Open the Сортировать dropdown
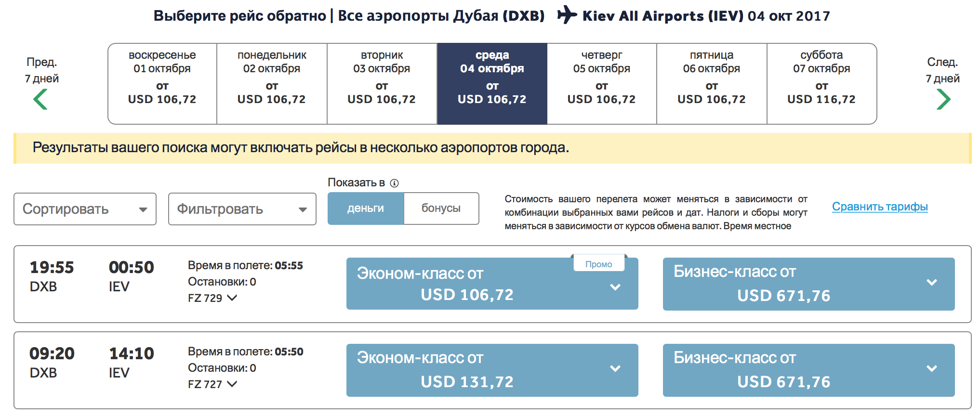The width and height of the screenshot is (980, 417). 85,209
